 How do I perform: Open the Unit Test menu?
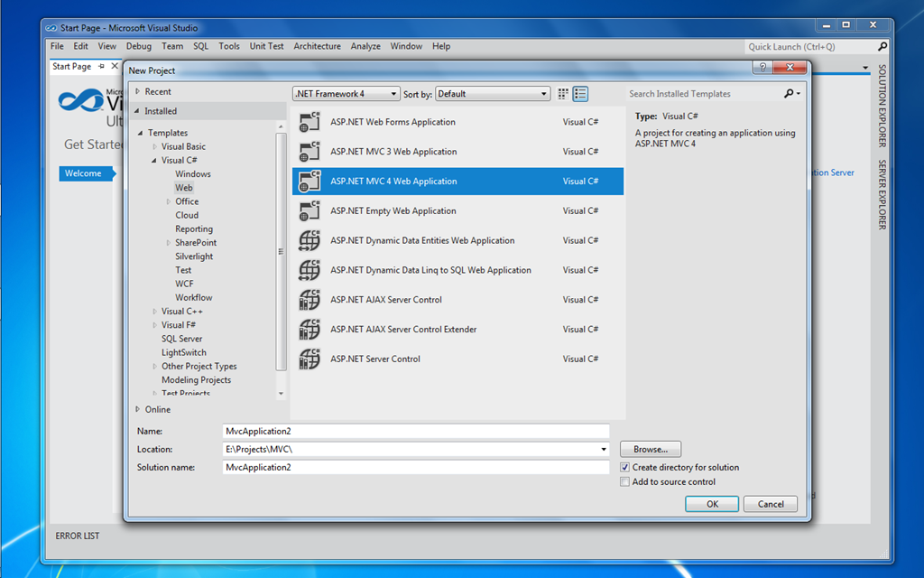click(x=266, y=46)
